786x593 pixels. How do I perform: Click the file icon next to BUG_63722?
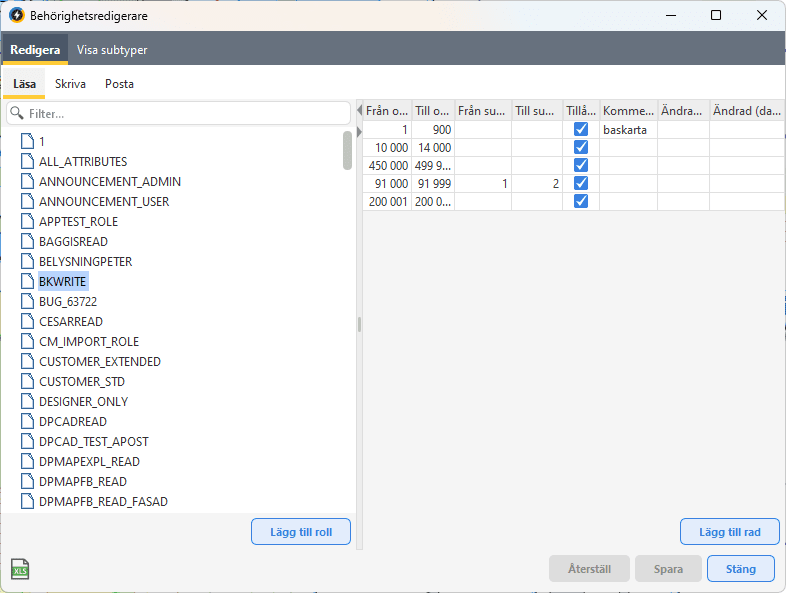[28, 301]
